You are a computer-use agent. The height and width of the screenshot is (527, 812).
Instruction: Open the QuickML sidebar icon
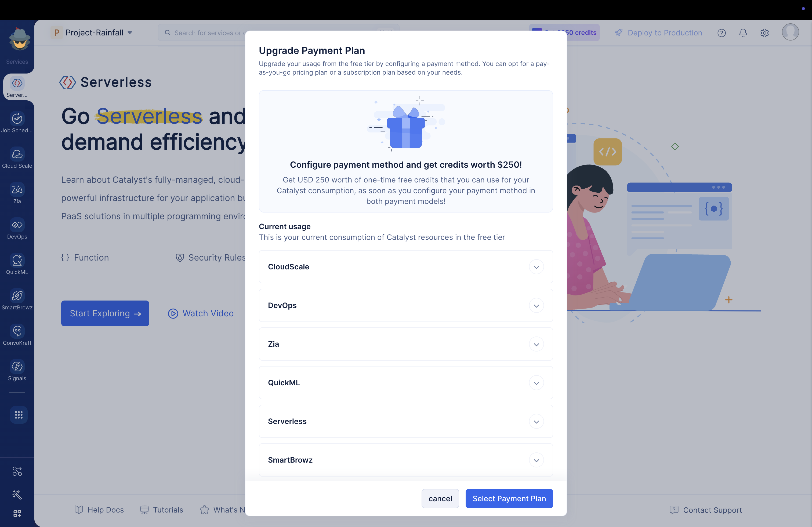click(17, 260)
